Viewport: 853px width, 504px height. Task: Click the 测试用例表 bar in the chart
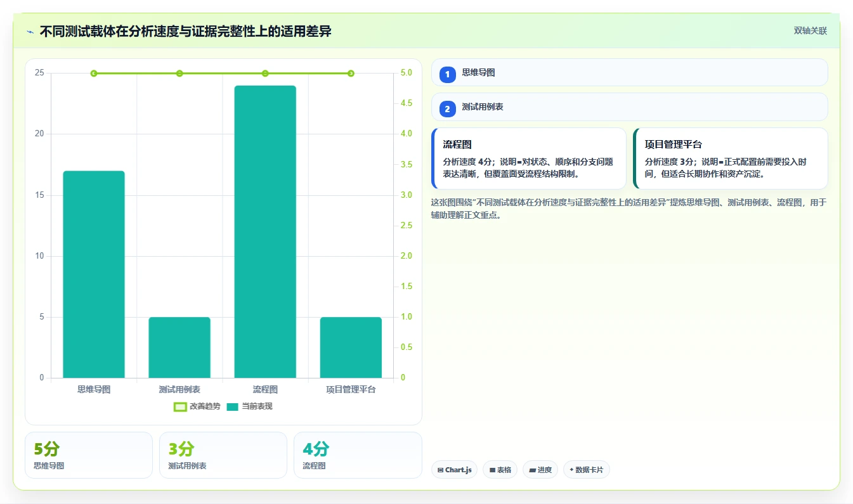(179, 347)
